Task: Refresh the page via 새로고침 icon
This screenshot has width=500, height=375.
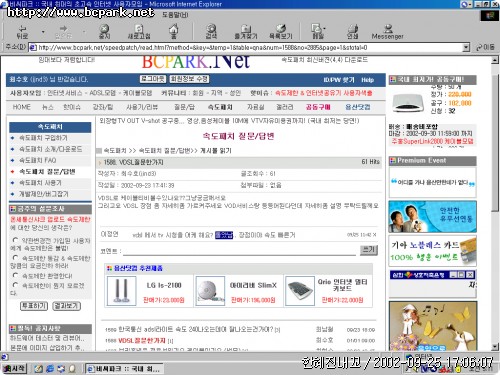Action: [x=139, y=32]
